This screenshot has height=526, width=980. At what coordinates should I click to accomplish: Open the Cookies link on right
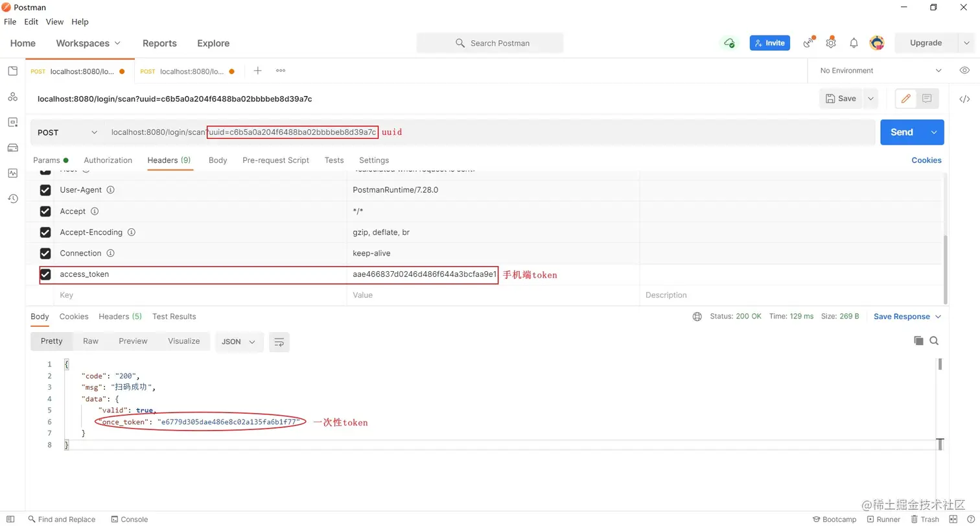coord(926,160)
